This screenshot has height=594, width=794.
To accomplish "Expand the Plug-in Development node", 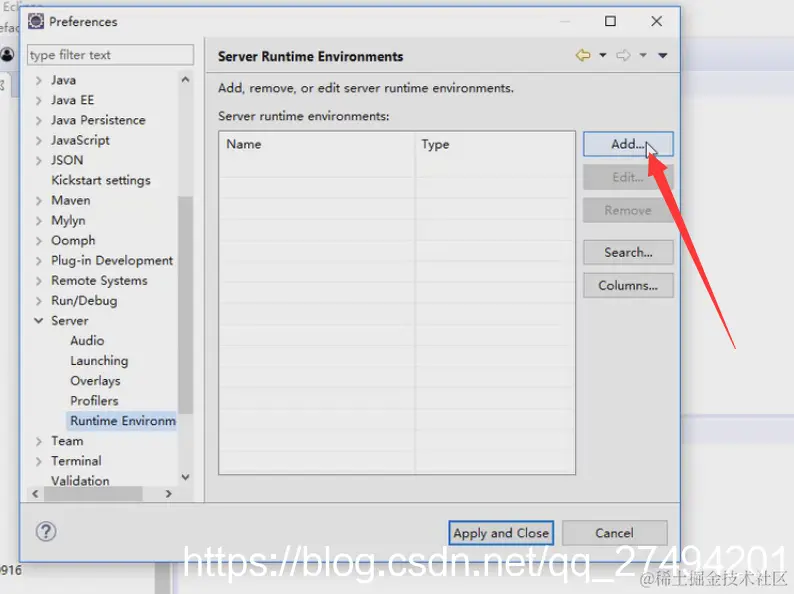I will click(x=38, y=261).
